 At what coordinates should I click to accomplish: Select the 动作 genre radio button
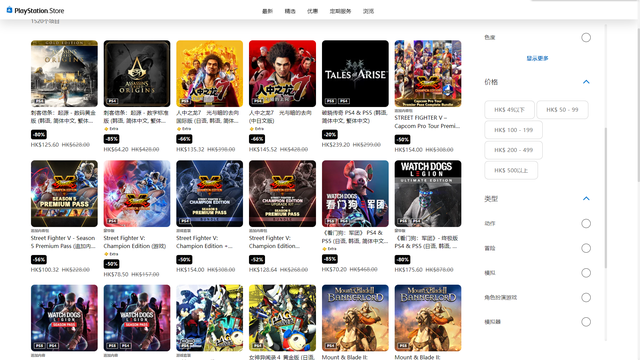[586, 223]
